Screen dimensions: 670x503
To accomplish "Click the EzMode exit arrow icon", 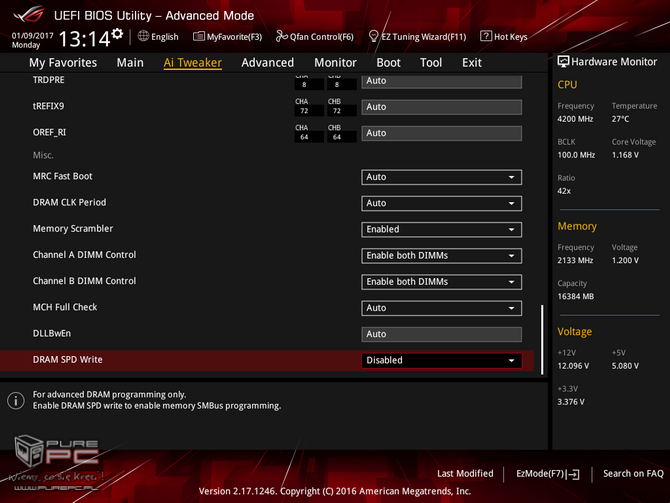I will [573, 474].
